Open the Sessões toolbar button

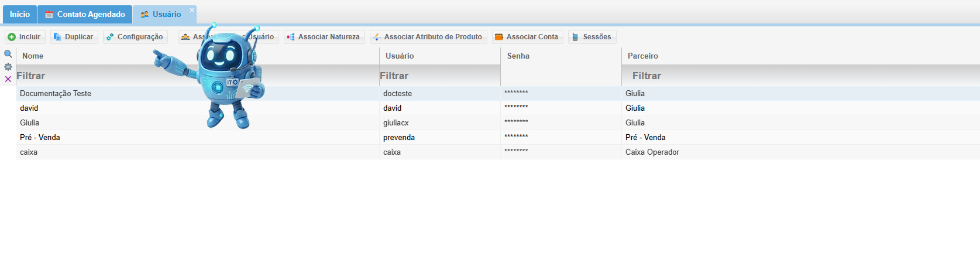pyautogui.click(x=592, y=37)
